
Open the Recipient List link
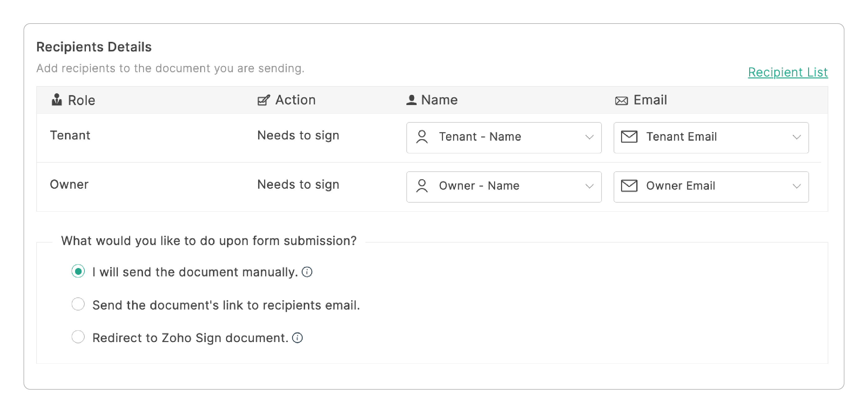pyautogui.click(x=787, y=72)
